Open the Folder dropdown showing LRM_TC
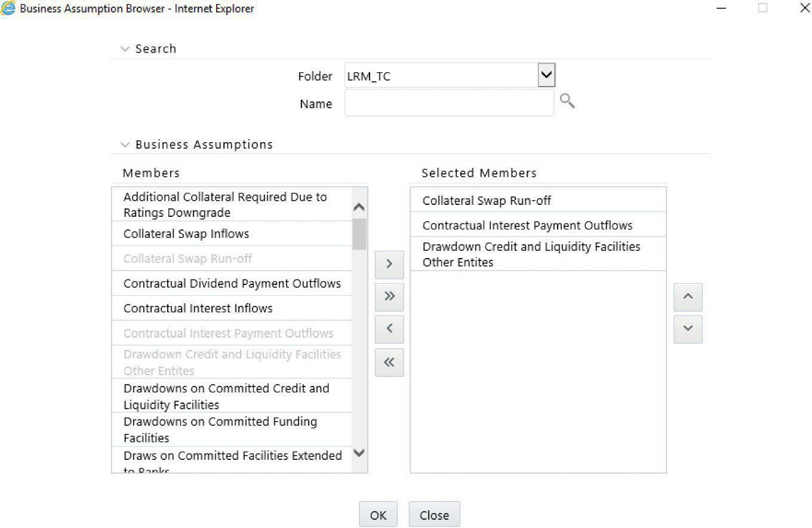This screenshot has width=812, height=528. [546, 75]
